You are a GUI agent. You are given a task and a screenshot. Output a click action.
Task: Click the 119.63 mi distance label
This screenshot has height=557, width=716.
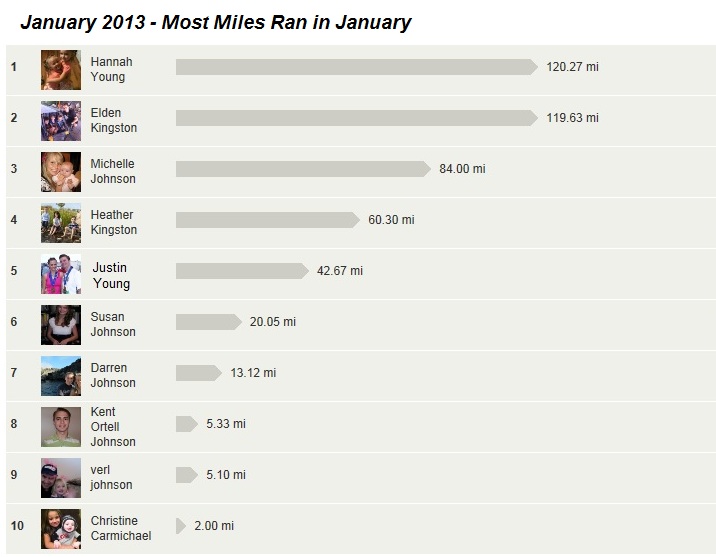click(x=572, y=118)
